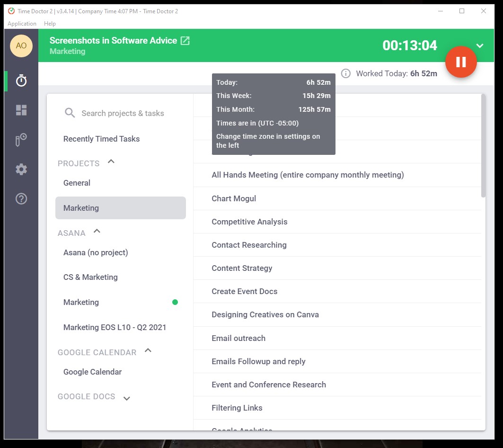The width and height of the screenshot is (503, 448).
Task: Open task in external link icon
Action: tap(185, 40)
